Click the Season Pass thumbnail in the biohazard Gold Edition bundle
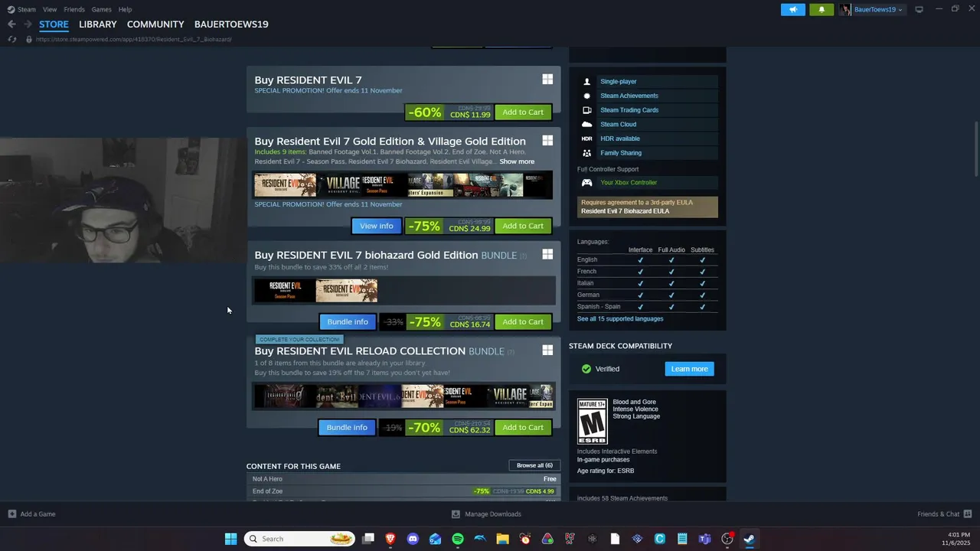Viewport: 980px width, 551px height. (285, 291)
